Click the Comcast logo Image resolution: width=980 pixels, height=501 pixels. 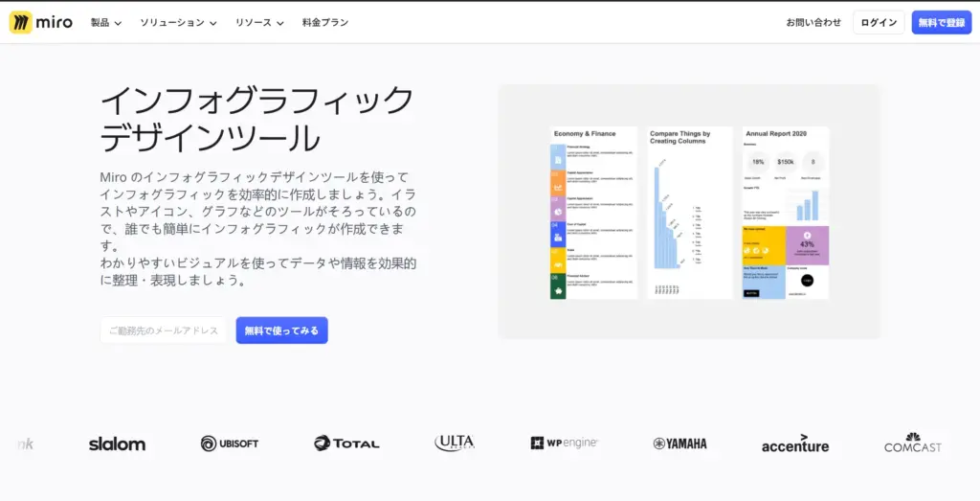[913, 443]
